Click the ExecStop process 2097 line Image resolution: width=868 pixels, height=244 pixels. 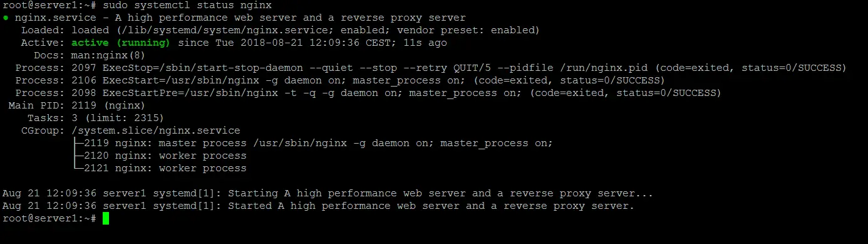(x=431, y=68)
